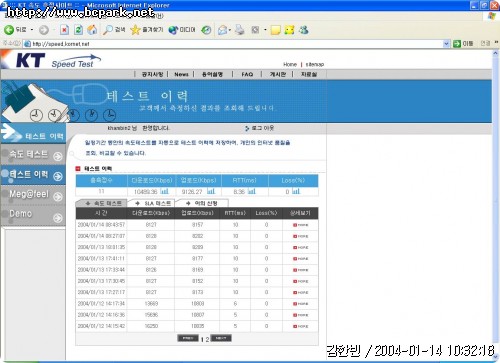This screenshot has width=500, height=363.
Task: Switch to the 속도 테스트 results tab
Action: coord(101,203)
